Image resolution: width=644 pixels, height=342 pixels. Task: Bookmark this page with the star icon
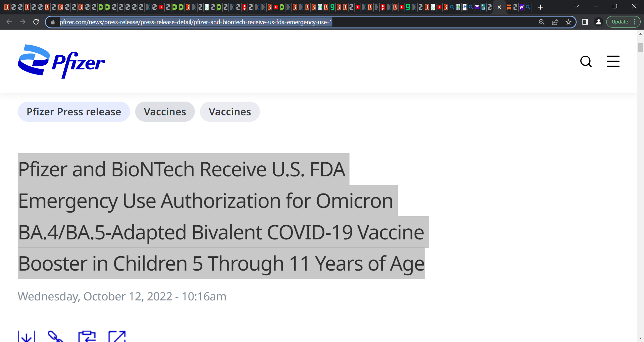pyautogui.click(x=569, y=22)
